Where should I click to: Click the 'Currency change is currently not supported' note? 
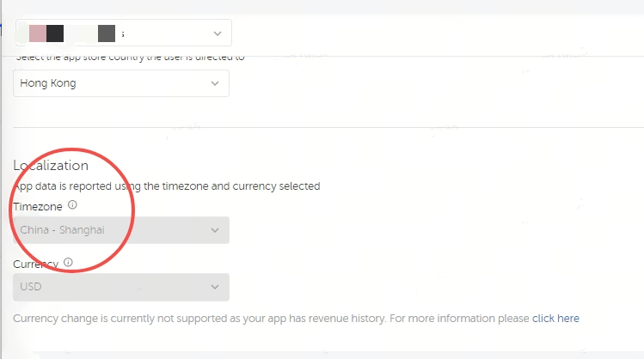tap(271, 319)
